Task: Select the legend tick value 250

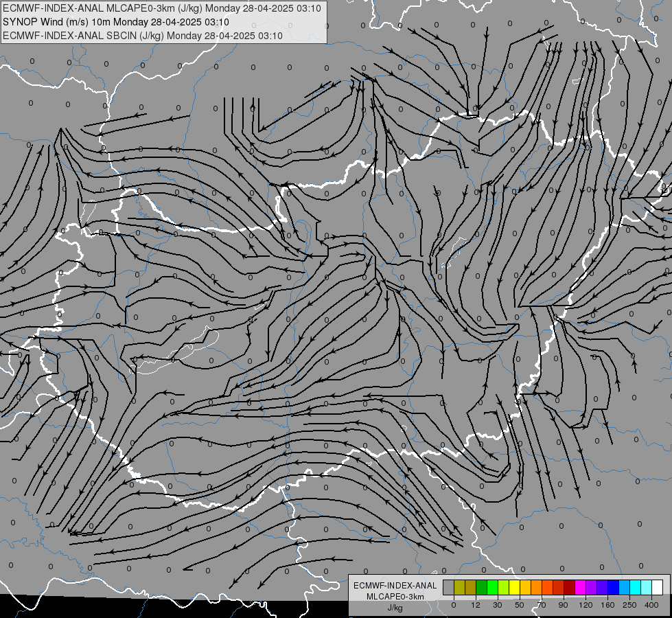Action: tap(629, 605)
